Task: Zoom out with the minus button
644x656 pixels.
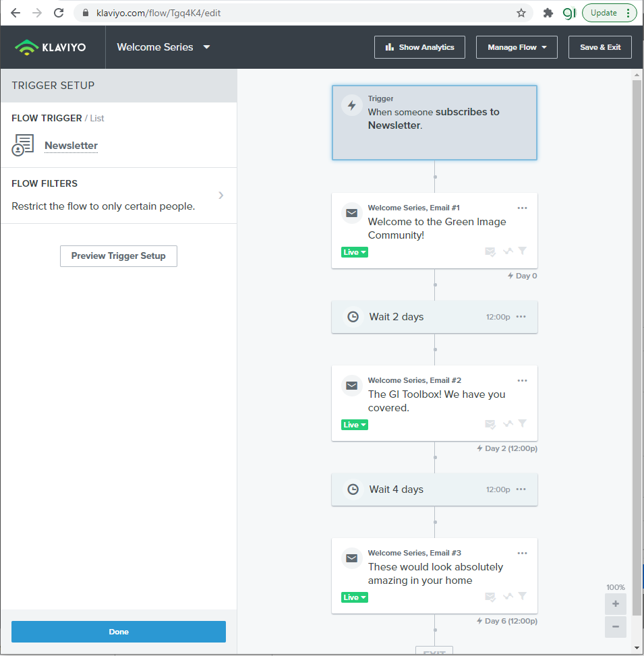Action: tap(616, 627)
